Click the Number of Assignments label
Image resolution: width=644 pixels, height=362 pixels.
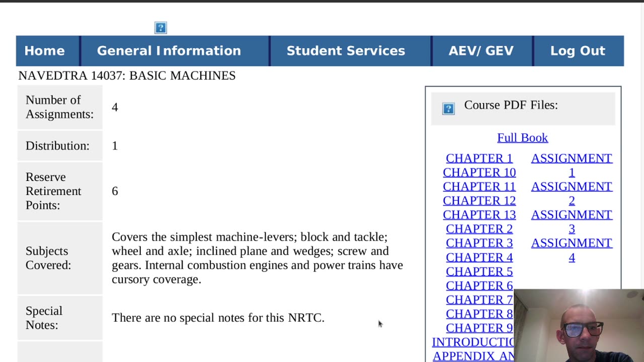(x=59, y=107)
